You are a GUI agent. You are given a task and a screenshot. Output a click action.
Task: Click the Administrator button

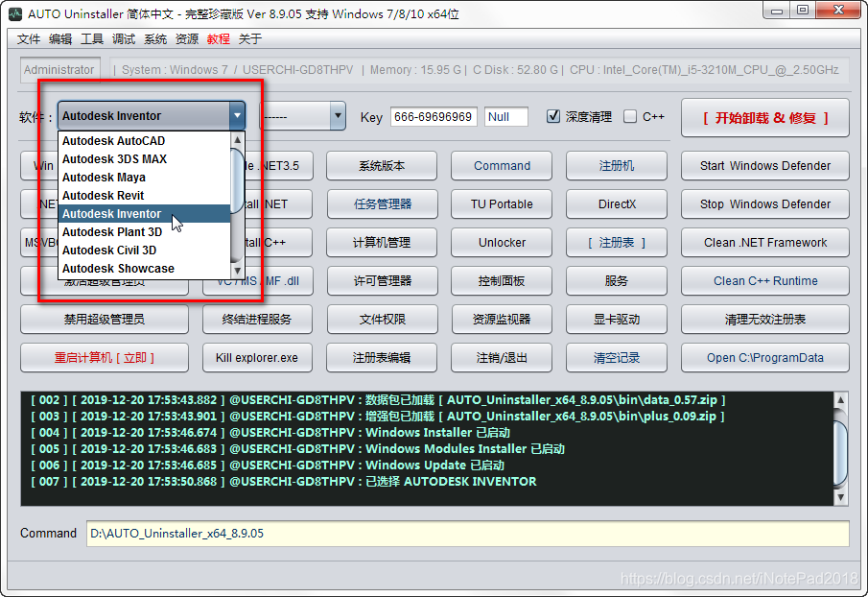[x=59, y=70]
